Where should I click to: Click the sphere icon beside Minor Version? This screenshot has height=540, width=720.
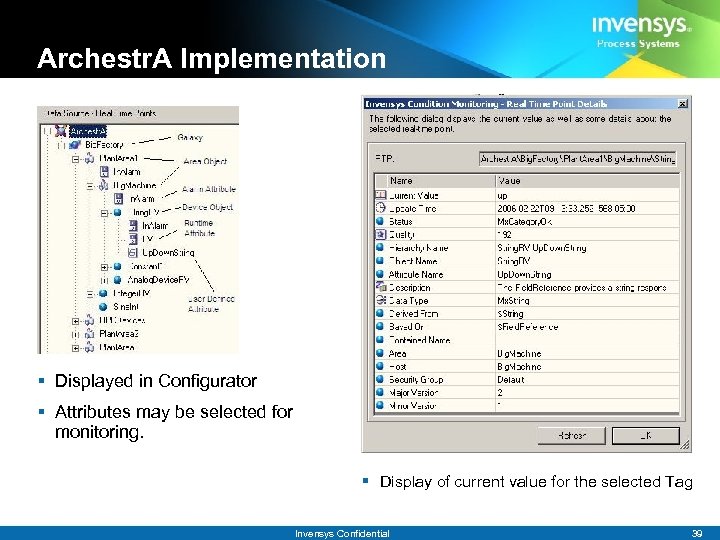[x=380, y=405]
